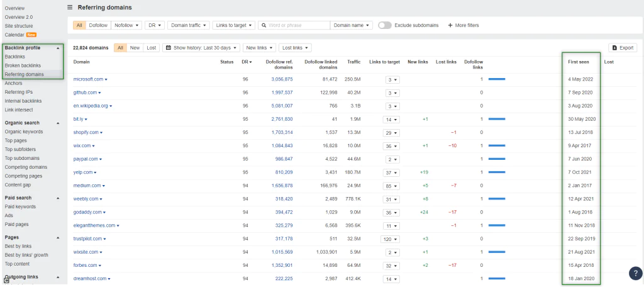The height and width of the screenshot is (287, 644).
Task: Open the DR filter dropdown
Action: point(155,25)
